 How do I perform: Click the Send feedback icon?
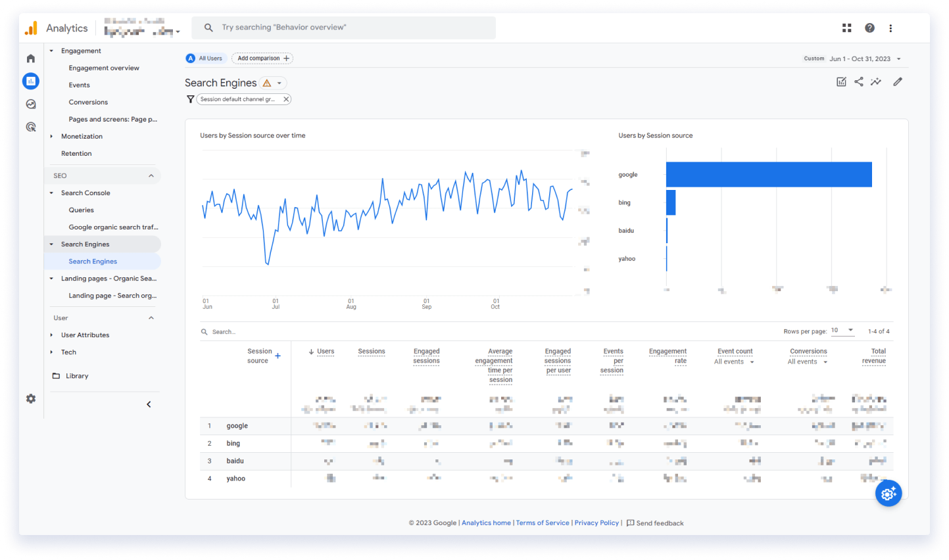(631, 523)
